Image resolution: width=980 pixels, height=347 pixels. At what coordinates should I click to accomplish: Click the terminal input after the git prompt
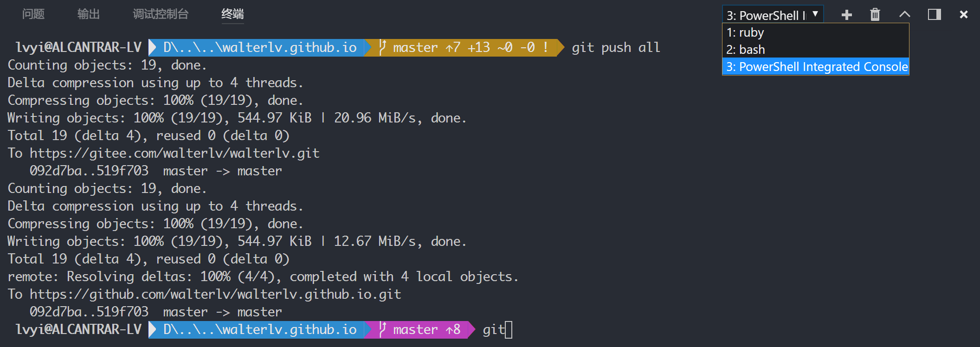[x=508, y=329]
